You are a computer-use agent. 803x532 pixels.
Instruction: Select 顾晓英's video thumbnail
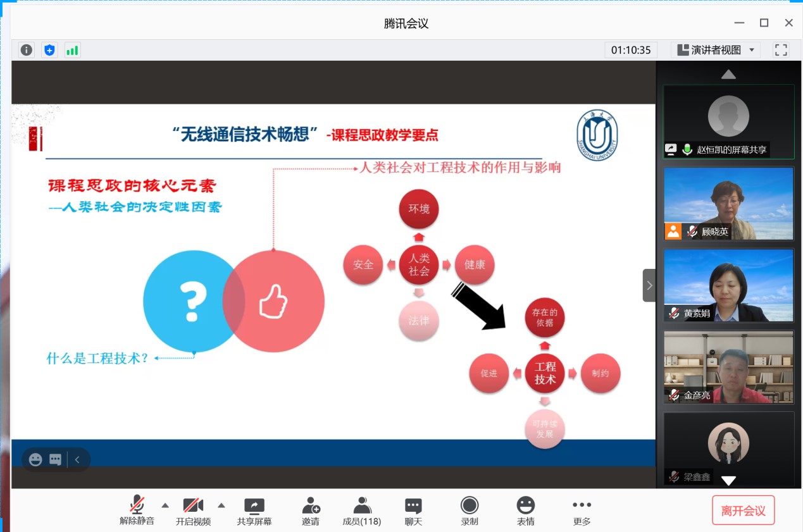pyautogui.click(x=728, y=203)
